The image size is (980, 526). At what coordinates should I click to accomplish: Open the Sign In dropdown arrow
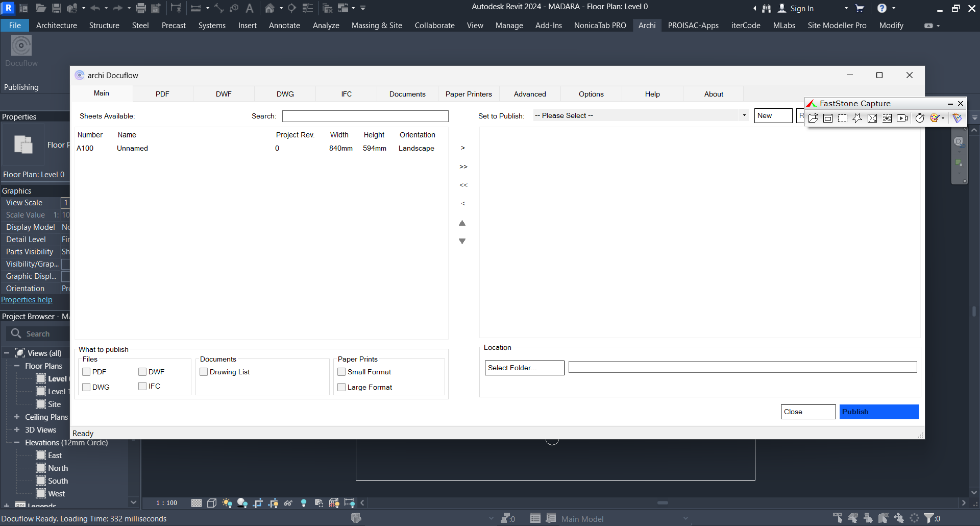point(846,8)
